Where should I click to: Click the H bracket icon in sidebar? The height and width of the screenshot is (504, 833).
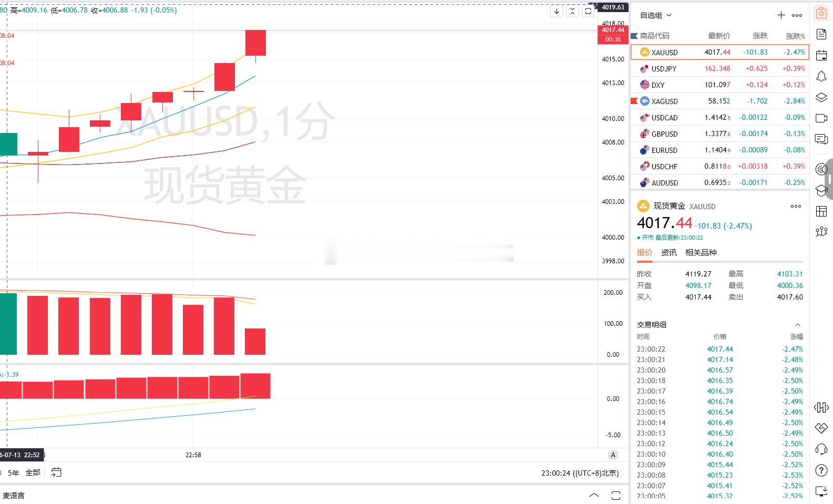pos(821,407)
